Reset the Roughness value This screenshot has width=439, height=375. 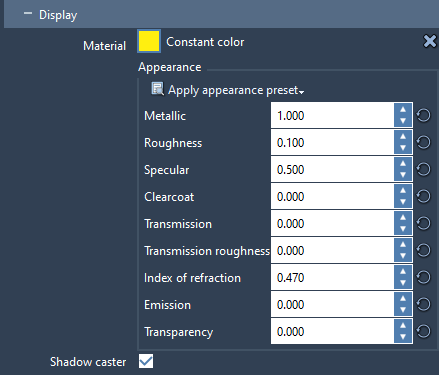(x=424, y=143)
